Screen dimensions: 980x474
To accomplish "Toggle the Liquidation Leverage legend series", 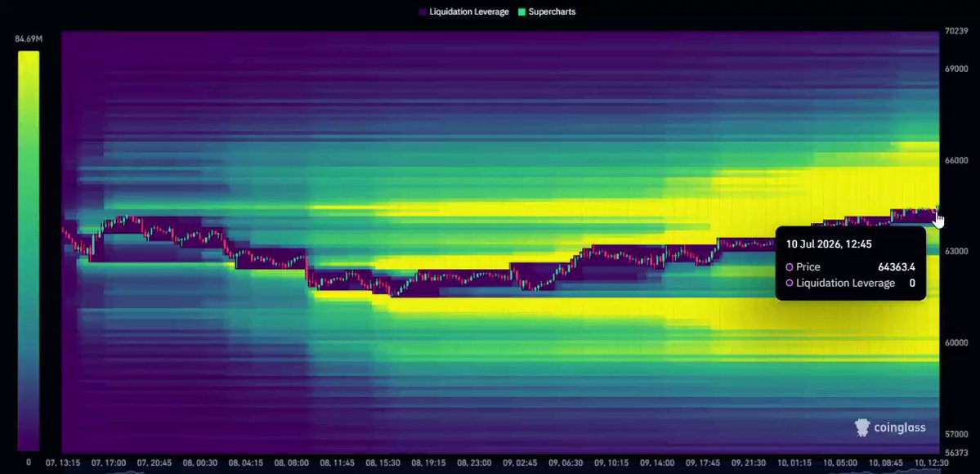I will [x=463, y=12].
